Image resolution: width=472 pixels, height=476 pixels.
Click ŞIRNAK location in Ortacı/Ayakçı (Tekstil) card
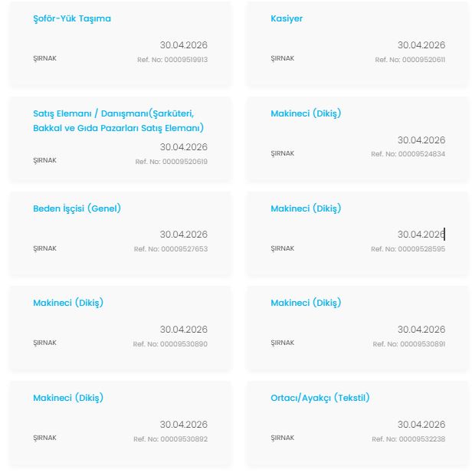tap(282, 438)
